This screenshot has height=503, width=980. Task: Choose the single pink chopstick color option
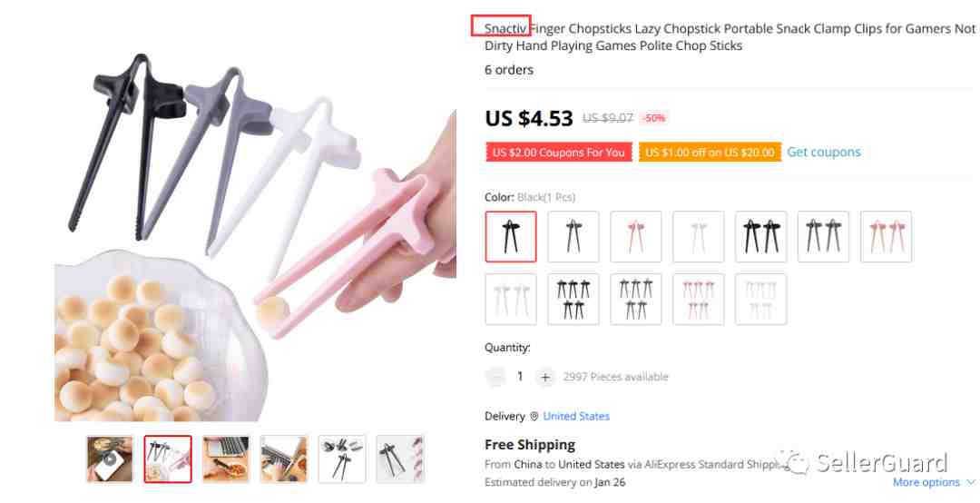pos(635,236)
